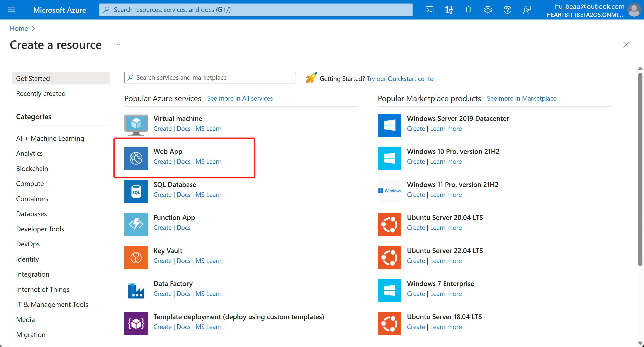Click Create for Ubuntu Server 20.04 LTS
The height and width of the screenshot is (347, 644).
click(x=416, y=227)
